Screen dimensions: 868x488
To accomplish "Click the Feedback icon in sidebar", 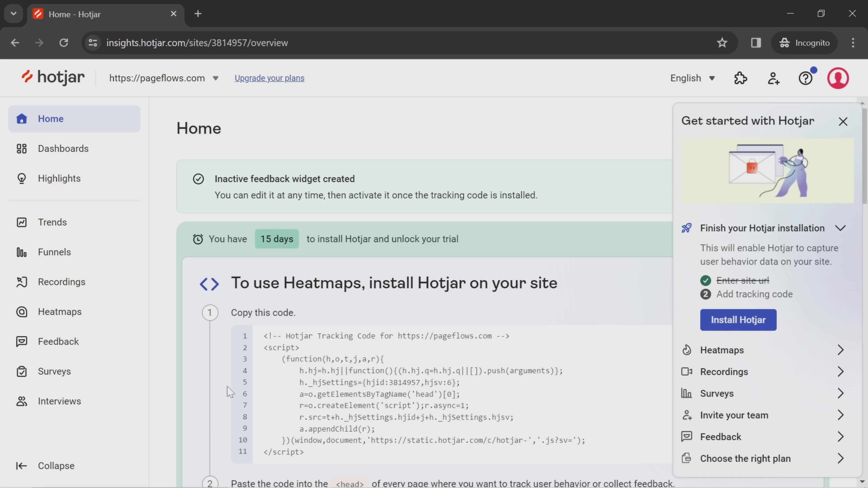I will [x=21, y=341].
